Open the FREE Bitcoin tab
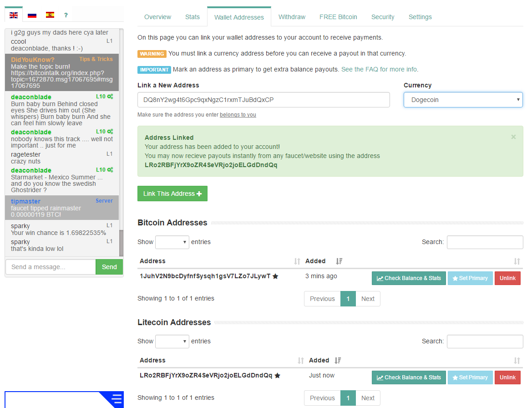This screenshot has height=408, width=532. (x=338, y=17)
